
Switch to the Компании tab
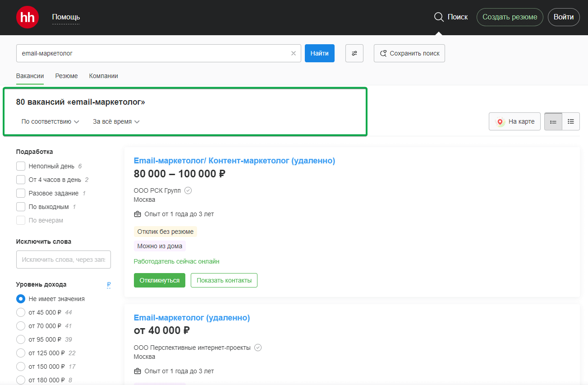[104, 76]
